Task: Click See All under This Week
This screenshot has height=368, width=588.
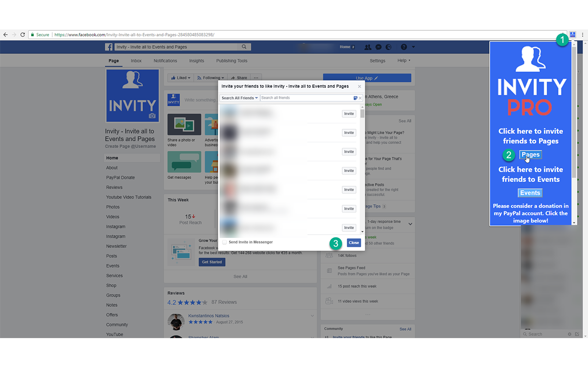Action: click(x=240, y=276)
